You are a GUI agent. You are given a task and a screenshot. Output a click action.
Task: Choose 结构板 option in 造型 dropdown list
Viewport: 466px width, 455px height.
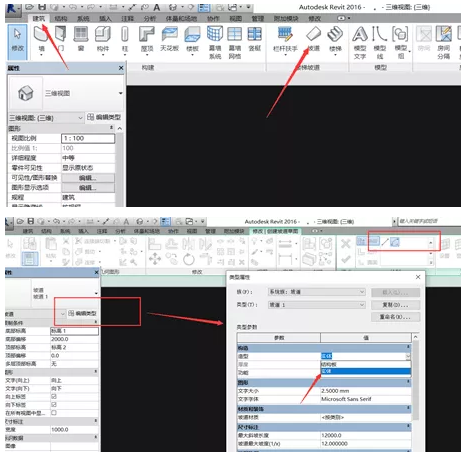365,364
